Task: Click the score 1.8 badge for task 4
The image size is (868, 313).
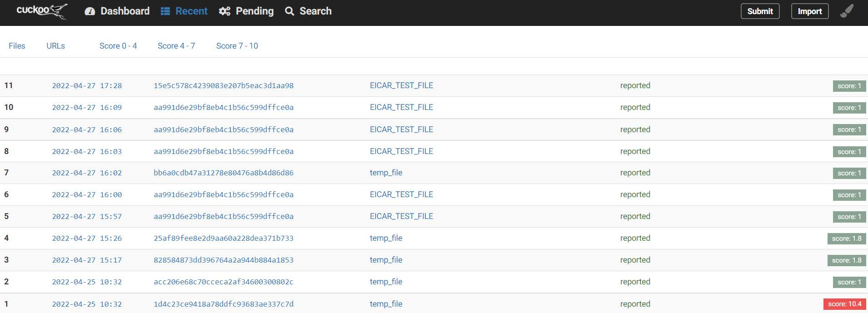Action: [847, 238]
